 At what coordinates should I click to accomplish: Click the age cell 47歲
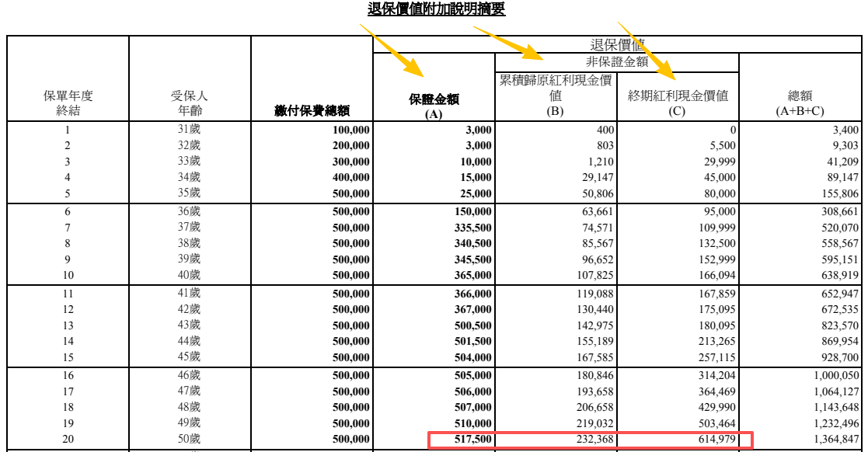(190, 391)
